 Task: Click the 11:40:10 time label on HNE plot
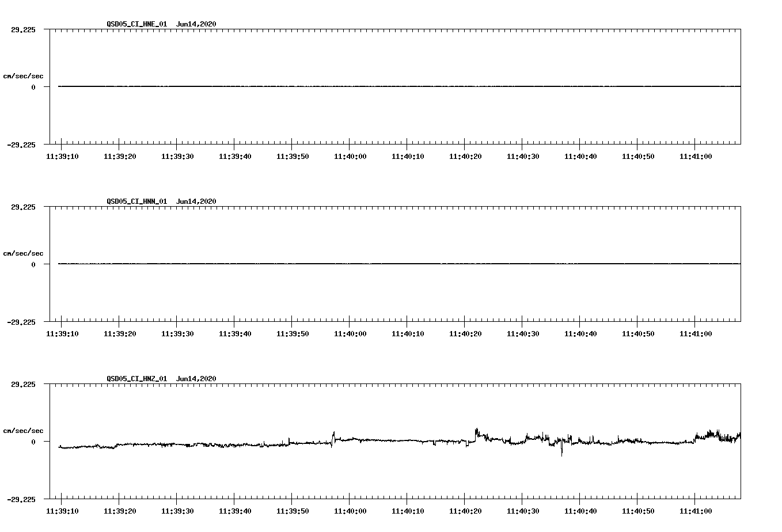408,156
